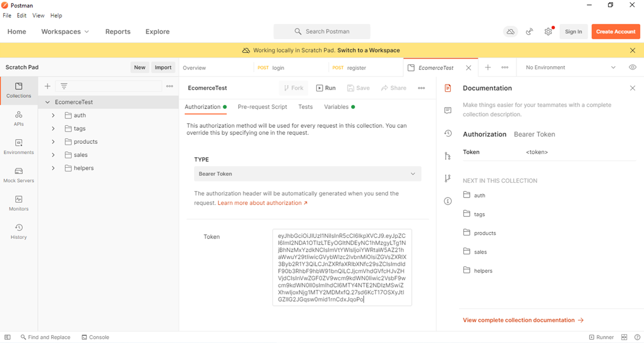Click Switch to a Workspace link
This screenshot has width=644, height=343.
click(369, 50)
